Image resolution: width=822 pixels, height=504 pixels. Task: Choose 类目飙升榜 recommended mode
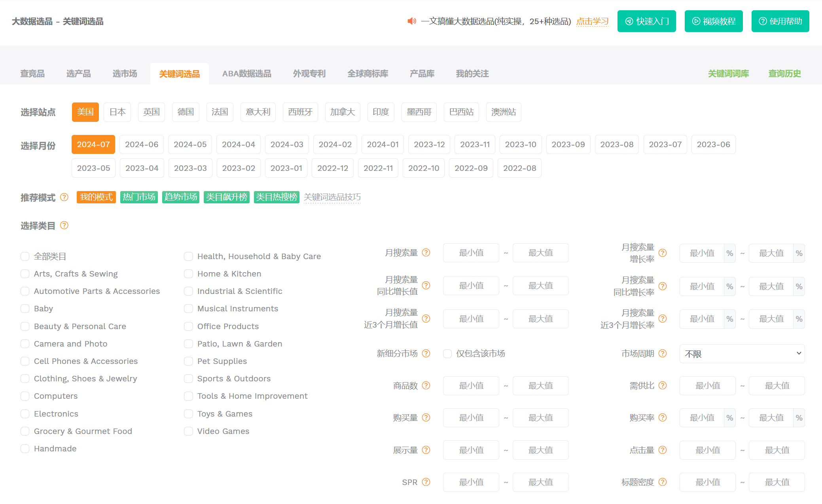tap(227, 197)
